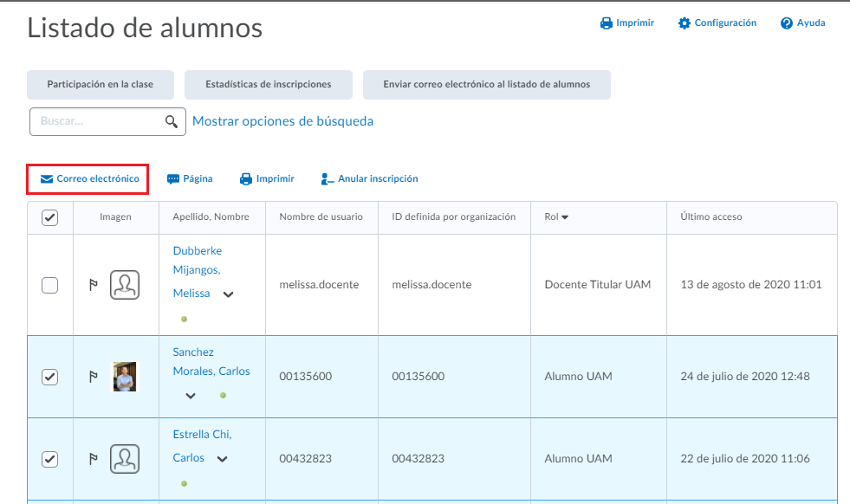Click flag icon in Melissa Dubberke row
850x504 pixels.
tap(94, 285)
